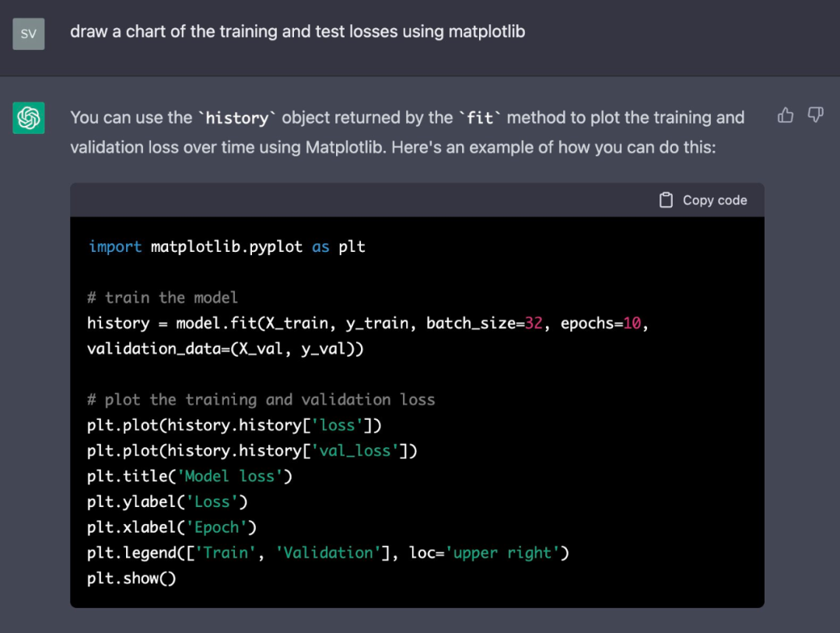The image size is (840, 633).
Task: Click the thumbs down feedback icon
Action: (x=815, y=116)
